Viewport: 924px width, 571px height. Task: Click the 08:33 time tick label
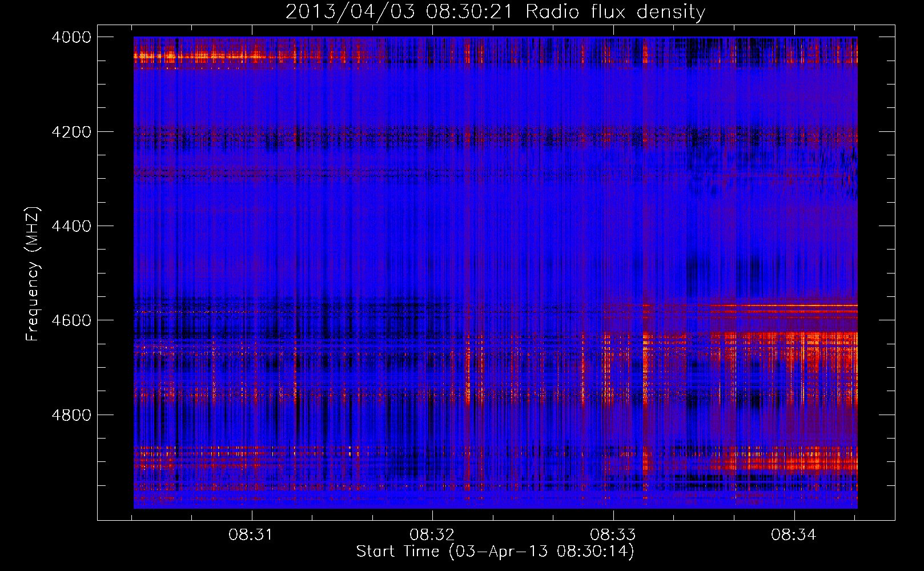[613, 535]
